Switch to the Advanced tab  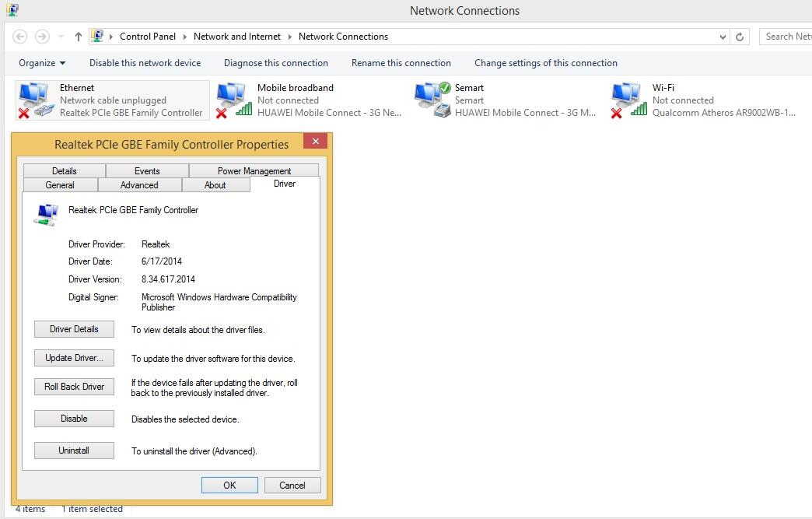(139, 185)
